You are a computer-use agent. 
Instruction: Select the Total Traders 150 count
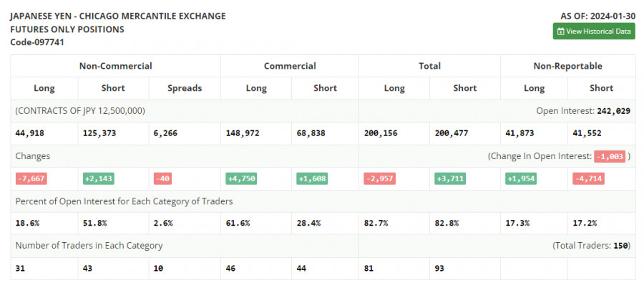click(620, 246)
